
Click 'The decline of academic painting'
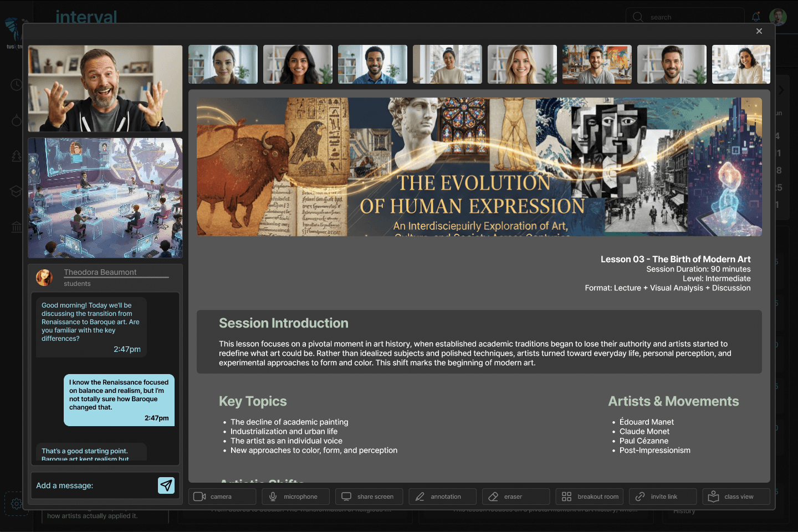point(289,422)
